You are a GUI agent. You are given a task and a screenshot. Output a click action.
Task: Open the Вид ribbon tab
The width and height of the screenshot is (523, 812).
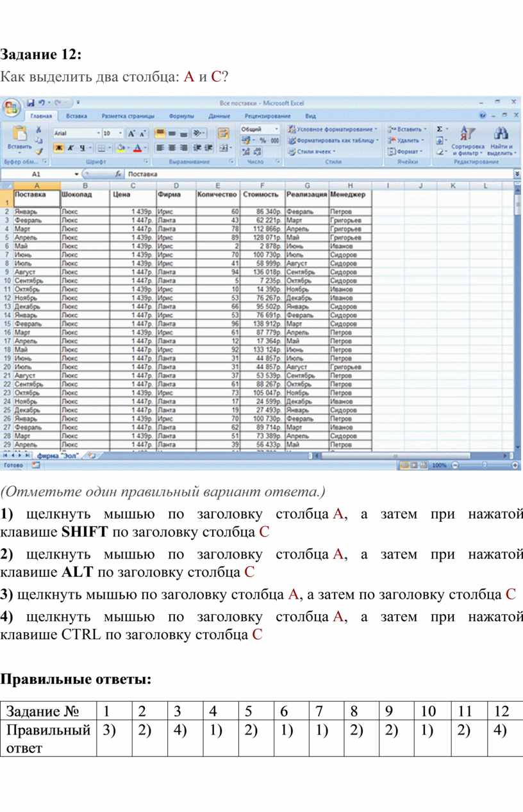[310, 116]
